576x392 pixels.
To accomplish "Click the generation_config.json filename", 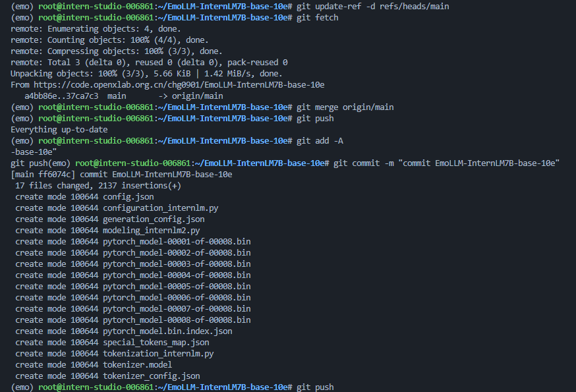I will pos(154,219).
